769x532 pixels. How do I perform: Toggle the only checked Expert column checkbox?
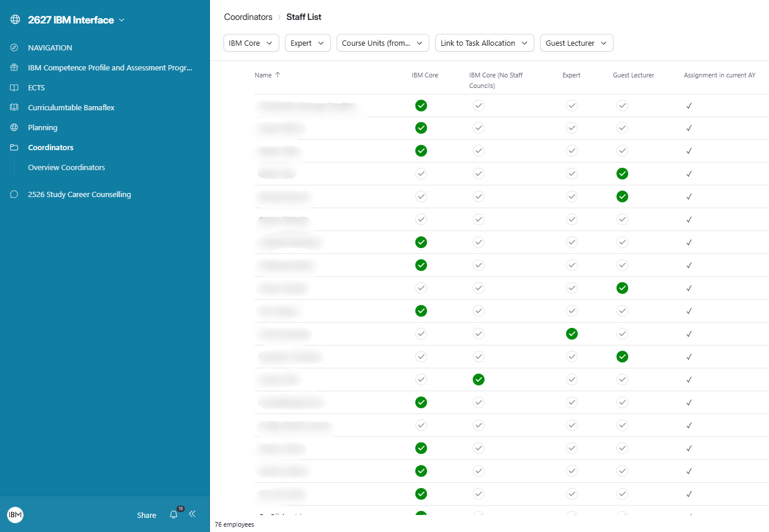click(x=572, y=334)
